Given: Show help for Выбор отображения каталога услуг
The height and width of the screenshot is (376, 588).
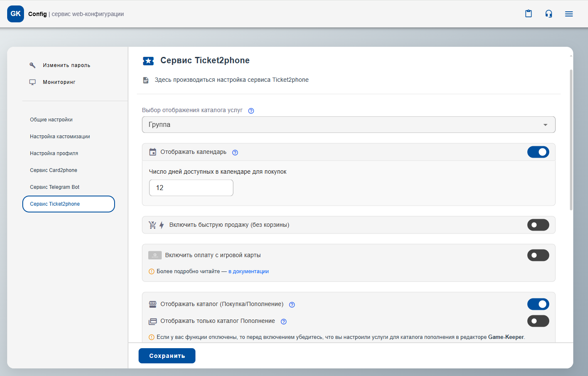Looking at the screenshot, I should pos(251,111).
